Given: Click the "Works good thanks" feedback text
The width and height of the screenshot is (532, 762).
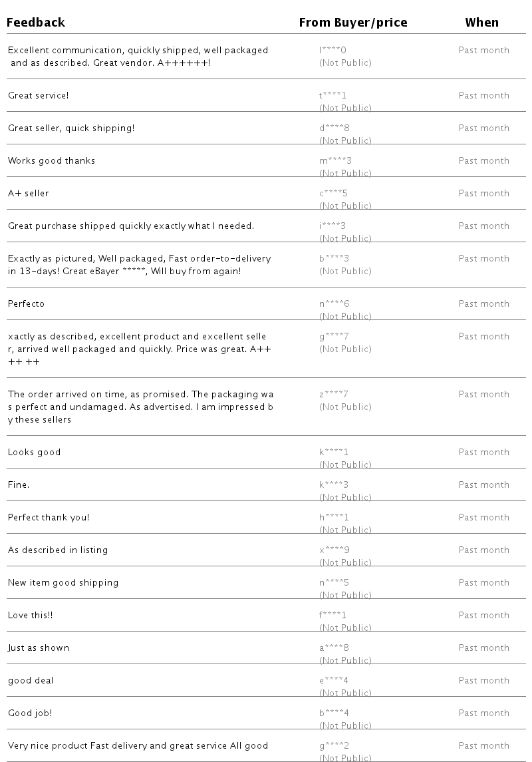Looking at the screenshot, I should [x=51, y=160].
